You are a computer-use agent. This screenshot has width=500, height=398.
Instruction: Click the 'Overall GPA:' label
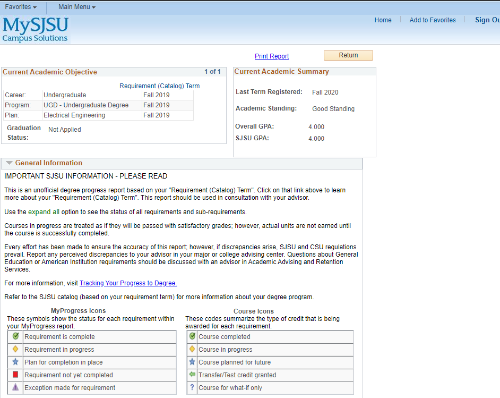(254, 127)
